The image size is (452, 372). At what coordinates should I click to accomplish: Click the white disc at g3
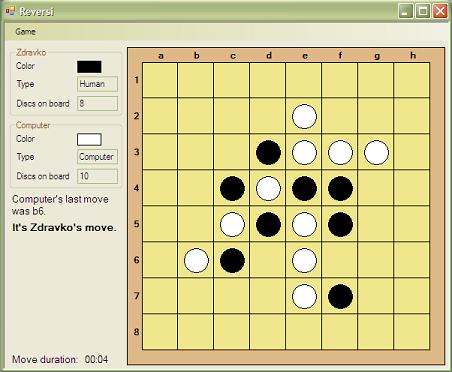click(x=376, y=152)
